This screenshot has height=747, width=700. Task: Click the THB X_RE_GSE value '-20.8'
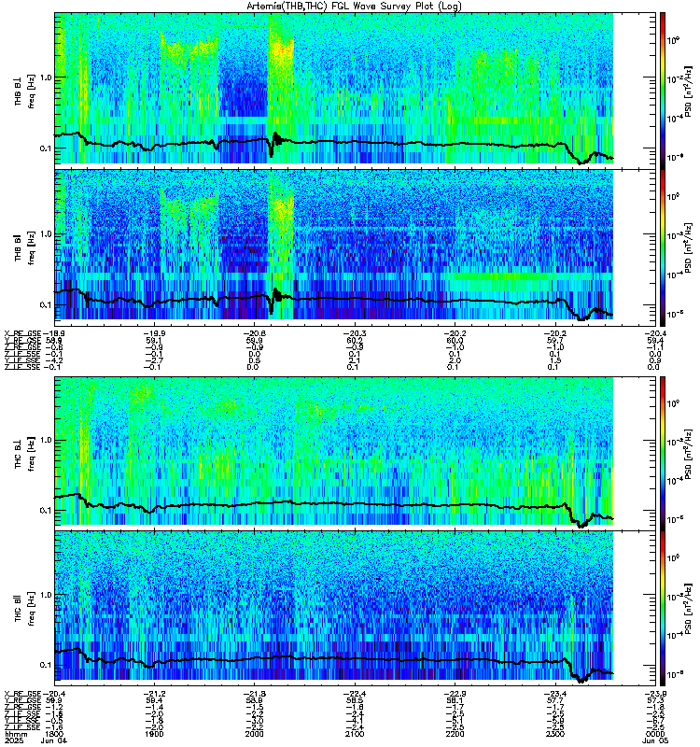point(255,333)
